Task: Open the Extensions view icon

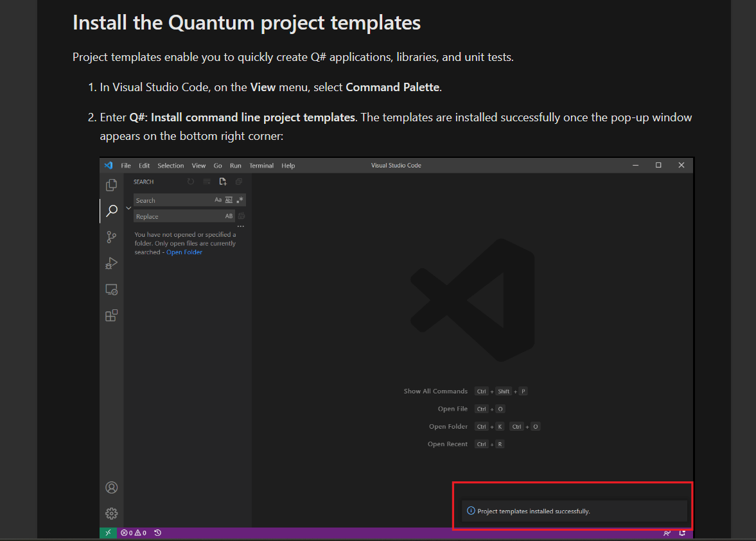Action: [x=111, y=316]
